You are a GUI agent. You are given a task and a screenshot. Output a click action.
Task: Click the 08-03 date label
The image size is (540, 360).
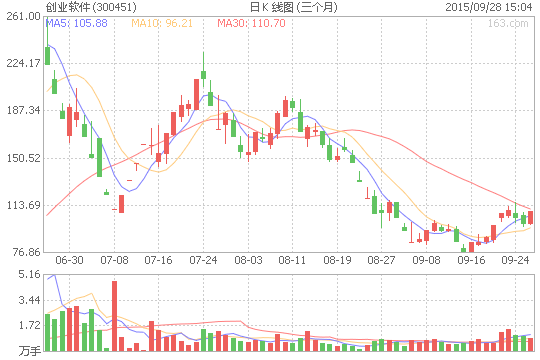pyautogui.click(x=248, y=260)
